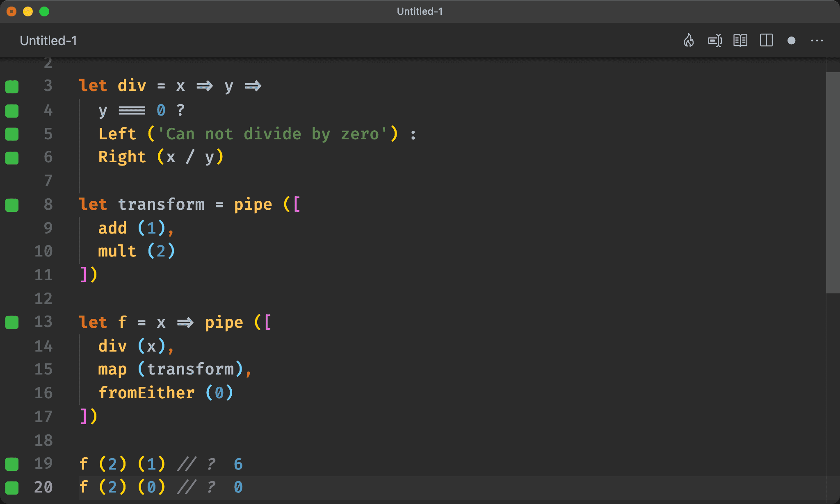The image size is (840, 504).
Task: Click the 'mult' call on line 10
Action: tap(117, 251)
